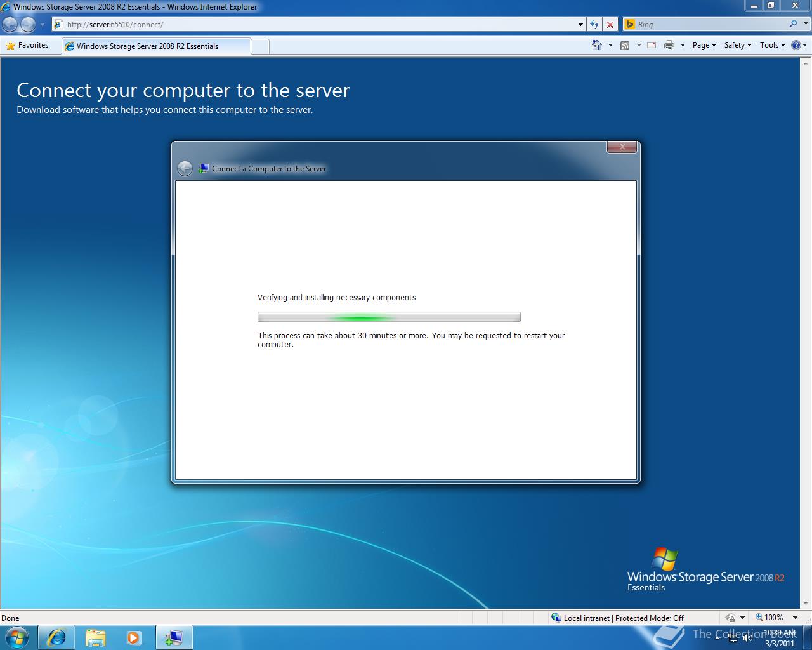Click the Print icon
812x650 pixels.
(669, 45)
